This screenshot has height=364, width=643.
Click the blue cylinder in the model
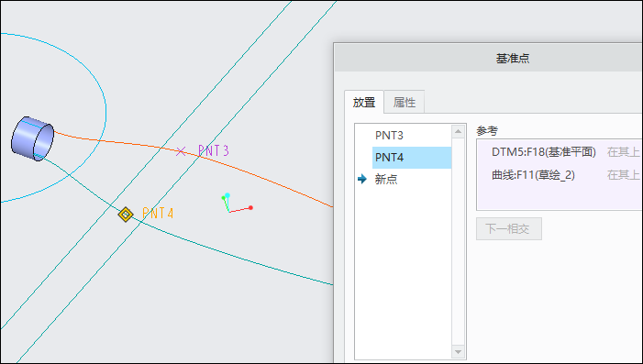pyautogui.click(x=32, y=138)
